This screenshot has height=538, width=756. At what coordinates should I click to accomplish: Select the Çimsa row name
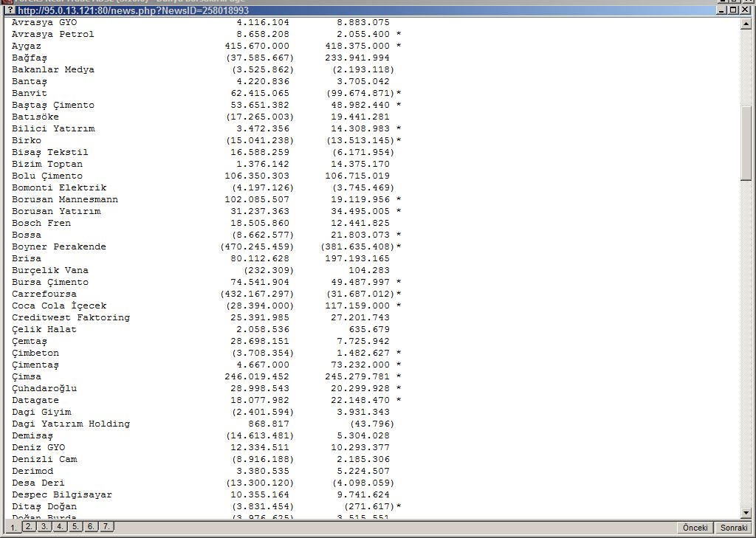[27, 376]
